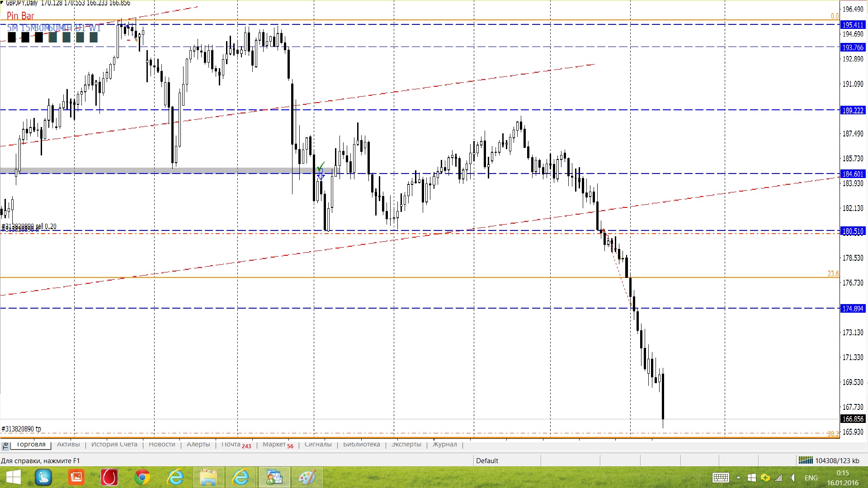The image size is (868, 488).
Task: Show the hidden system tray icons
Action: 738,478
